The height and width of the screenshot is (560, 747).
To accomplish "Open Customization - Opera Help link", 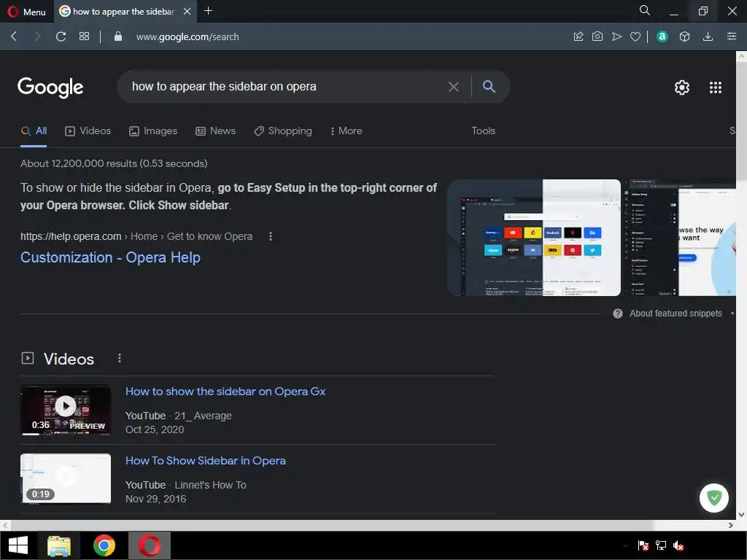I will tap(111, 257).
